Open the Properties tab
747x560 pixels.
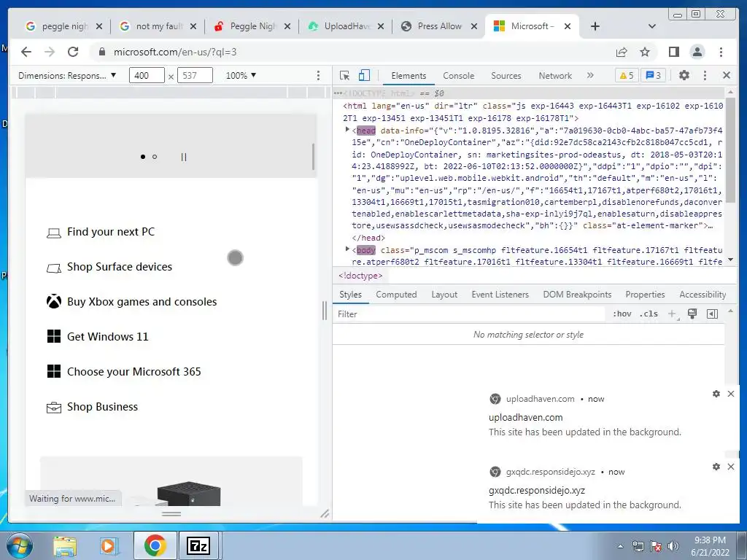[x=645, y=295]
